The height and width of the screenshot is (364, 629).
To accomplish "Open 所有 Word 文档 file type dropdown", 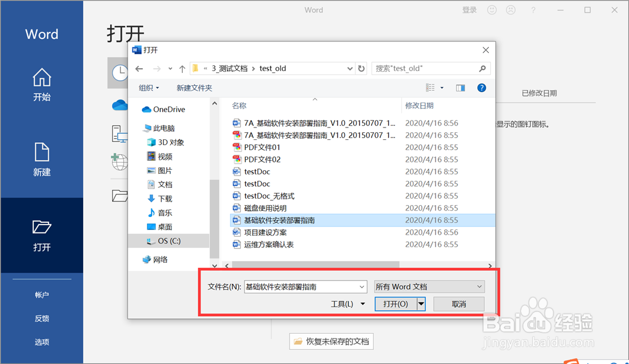I will pyautogui.click(x=429, y=286).
